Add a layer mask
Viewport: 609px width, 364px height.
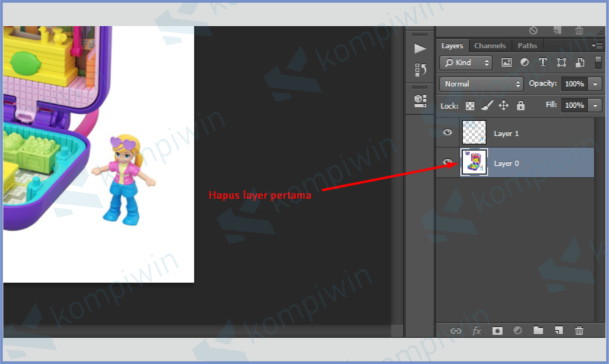pyautogui.click(x=497, y=331)
